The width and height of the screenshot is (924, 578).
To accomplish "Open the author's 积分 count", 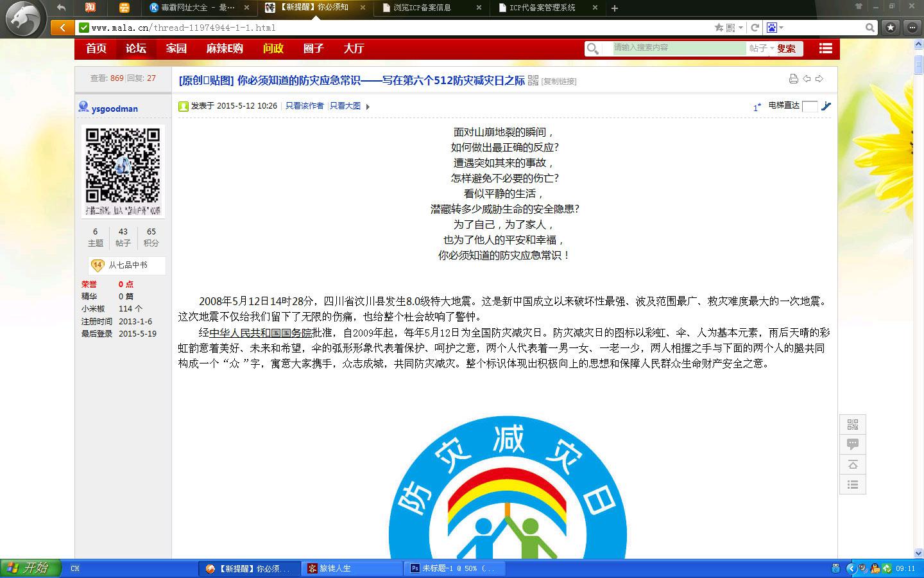I will point(151,237).
